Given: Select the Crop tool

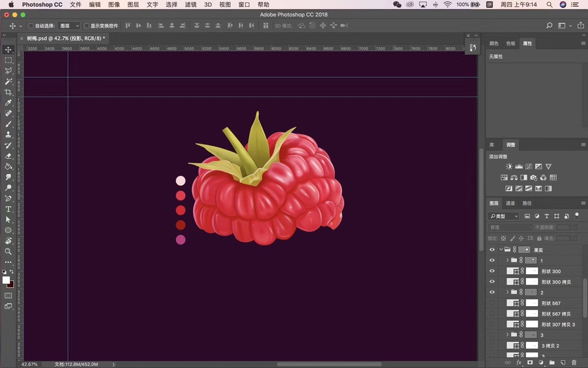Looking at the screenshot, I should (8, 92).
